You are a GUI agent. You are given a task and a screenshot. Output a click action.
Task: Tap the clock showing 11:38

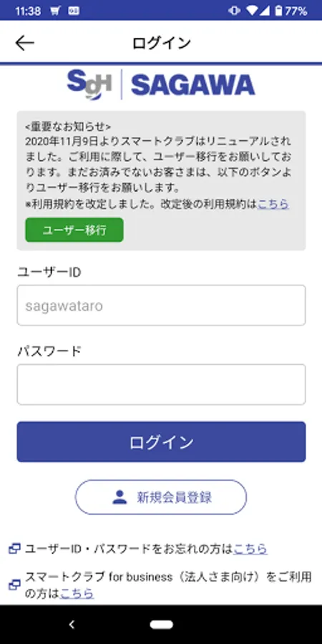coord(27,11)
